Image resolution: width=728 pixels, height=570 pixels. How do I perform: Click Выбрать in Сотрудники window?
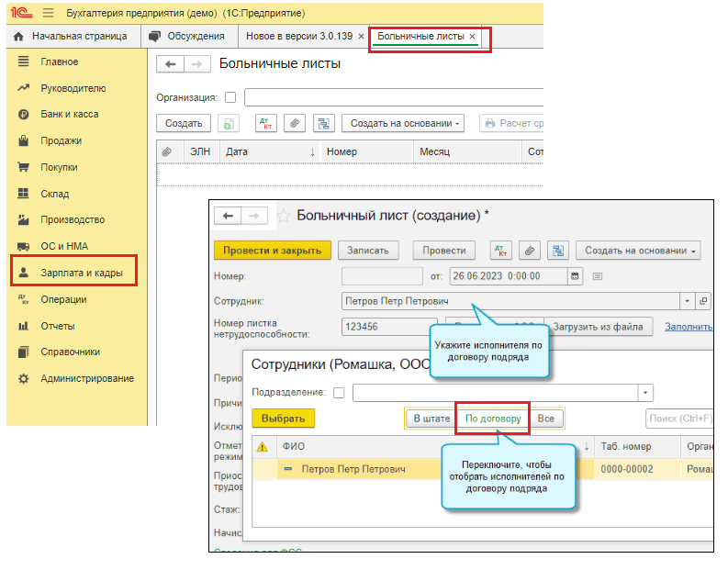pyautogui.click(x=284, y=419)
